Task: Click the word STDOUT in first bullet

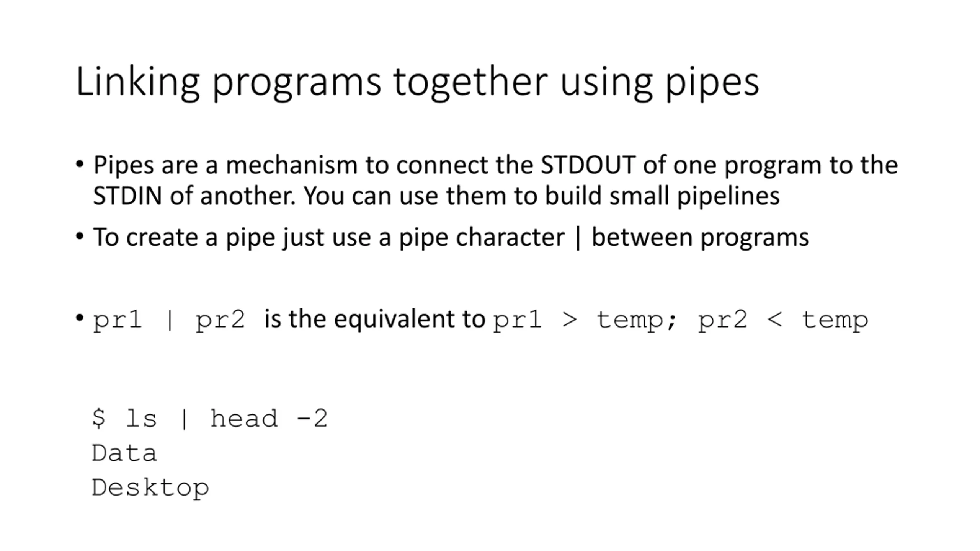Action: click(x=588, y=165)
